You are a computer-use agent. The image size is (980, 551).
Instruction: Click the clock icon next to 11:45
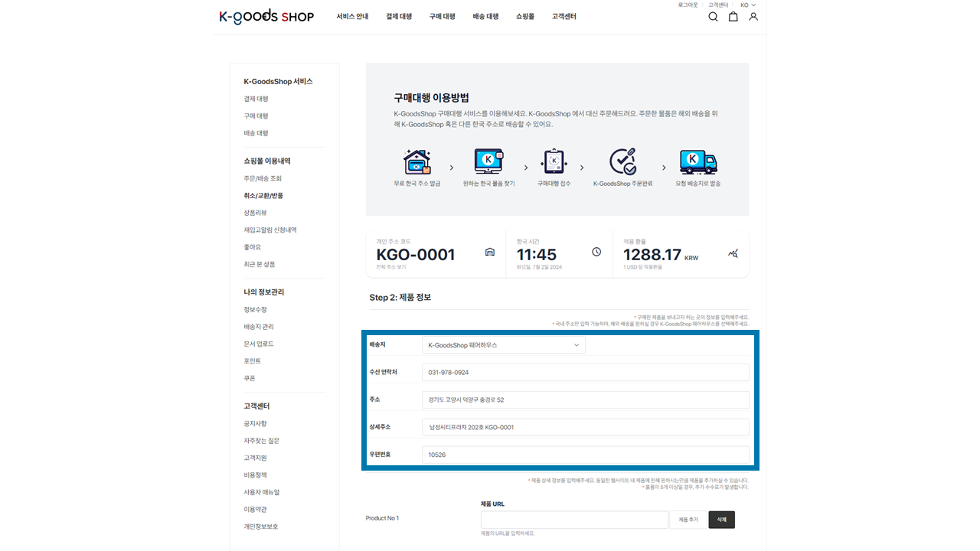click(596, 253)
